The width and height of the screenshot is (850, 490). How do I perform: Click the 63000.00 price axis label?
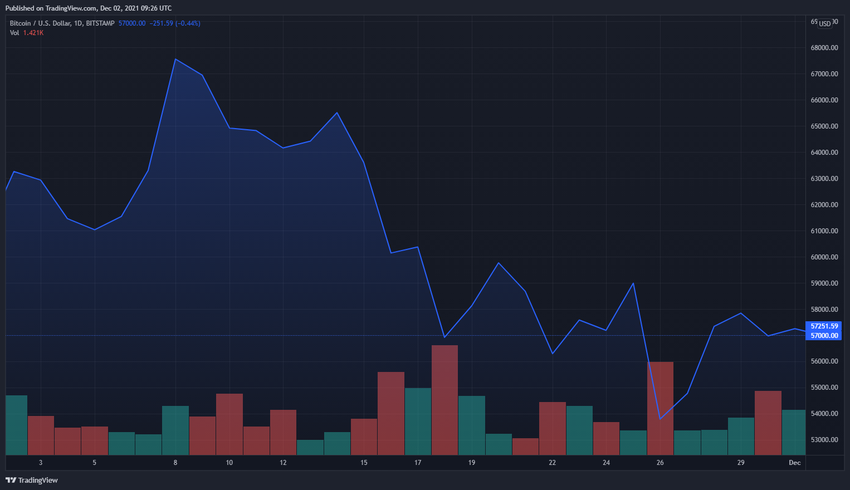point(824,178)
